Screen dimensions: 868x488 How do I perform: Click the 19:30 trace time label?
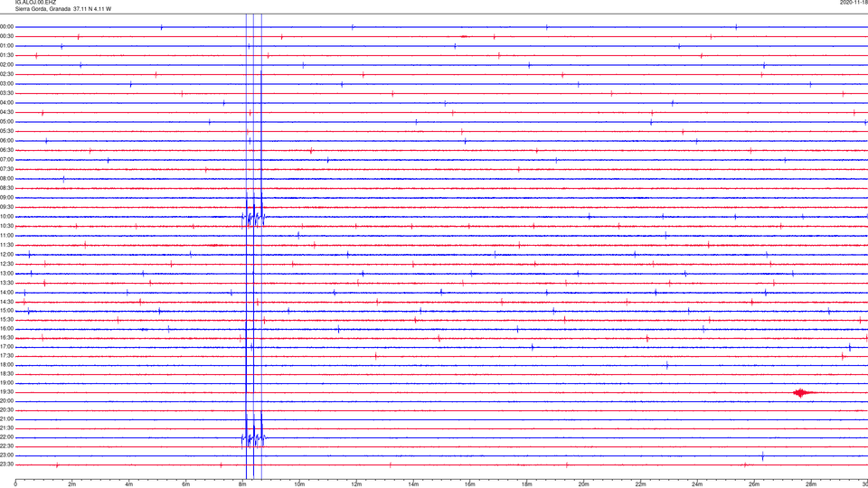point(7,391)
